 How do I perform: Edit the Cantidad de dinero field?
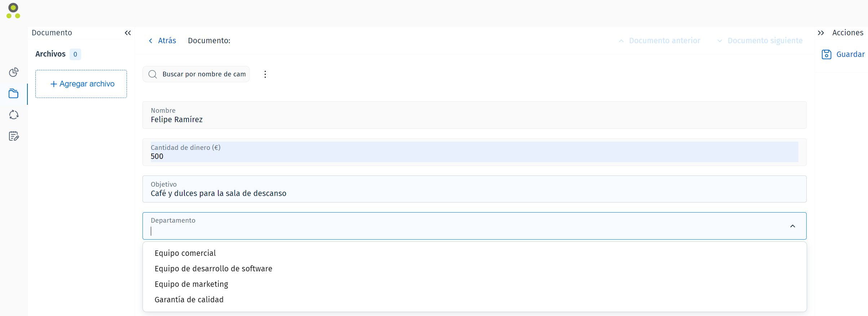click(474, 152)
